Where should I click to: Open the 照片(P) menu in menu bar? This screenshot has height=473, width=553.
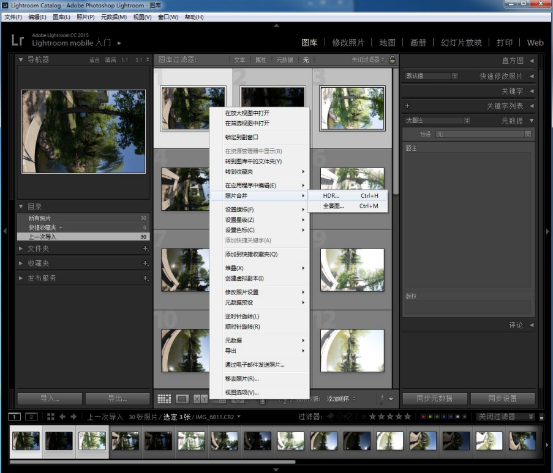(x=85, y=17)
